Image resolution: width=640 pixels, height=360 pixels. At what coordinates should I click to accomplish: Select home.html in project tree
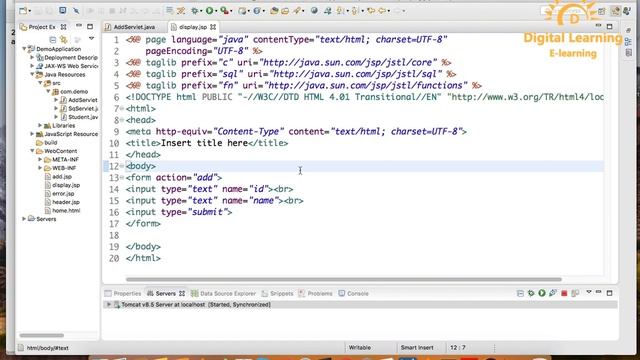click(x=62, y=211)
